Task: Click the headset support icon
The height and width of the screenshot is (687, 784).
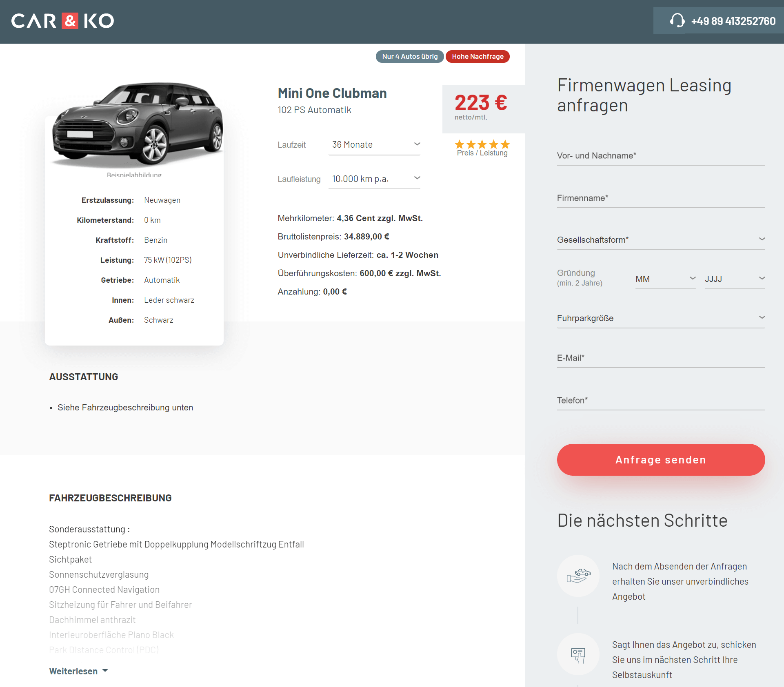Action: [x=677, y=20]
